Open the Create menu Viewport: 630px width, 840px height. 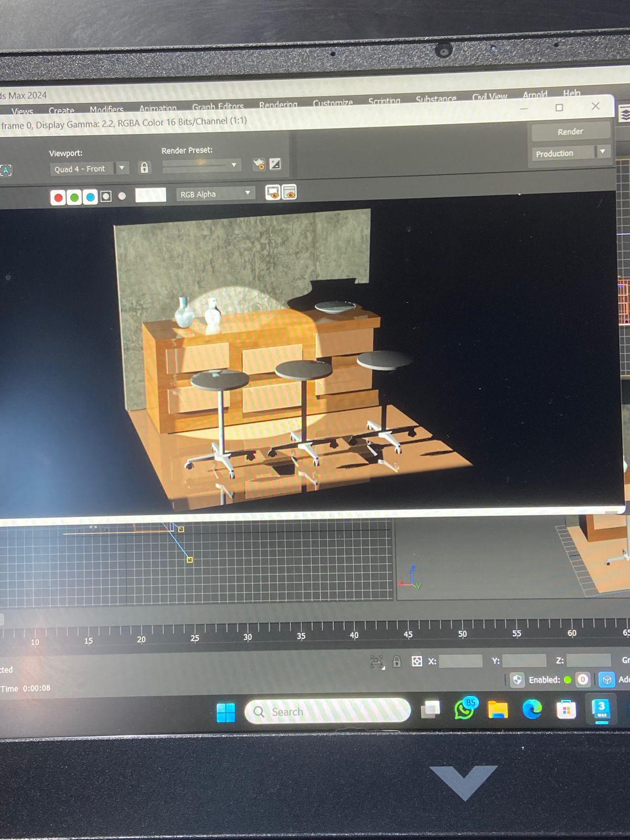click(61, 111)
